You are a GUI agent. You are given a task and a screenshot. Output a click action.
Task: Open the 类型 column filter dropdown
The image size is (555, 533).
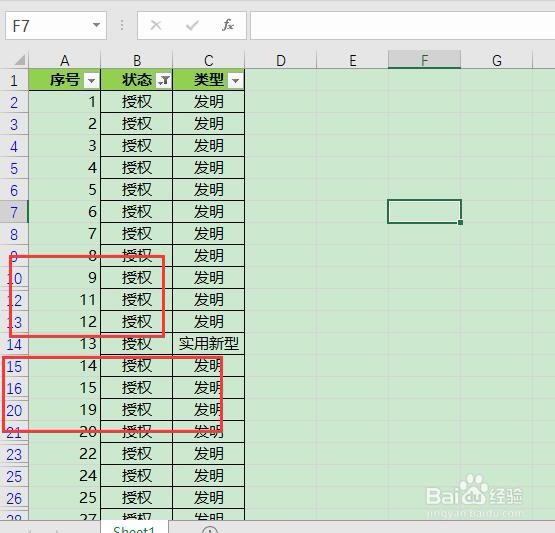[x=235, y=81]
